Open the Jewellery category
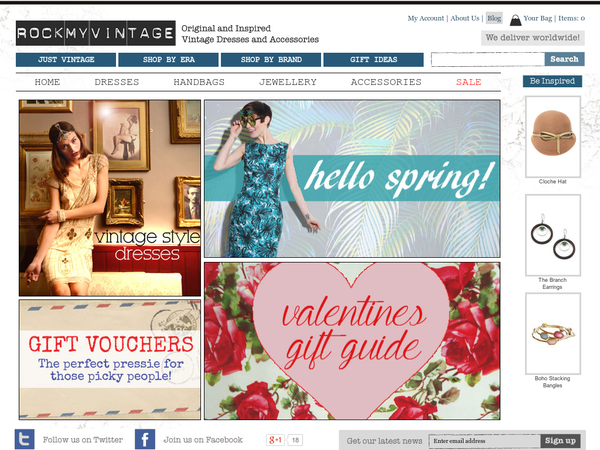The width and height of the screenshot is (600, 450). point(288,82)
